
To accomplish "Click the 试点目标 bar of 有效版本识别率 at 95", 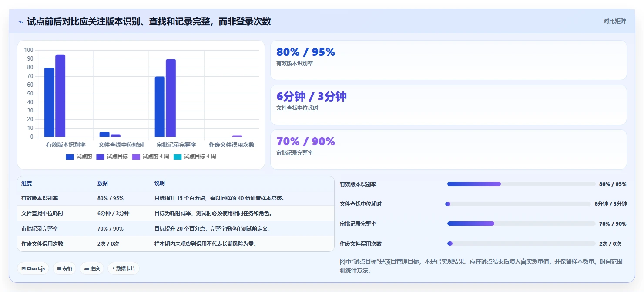I will (x=60, y=96).
